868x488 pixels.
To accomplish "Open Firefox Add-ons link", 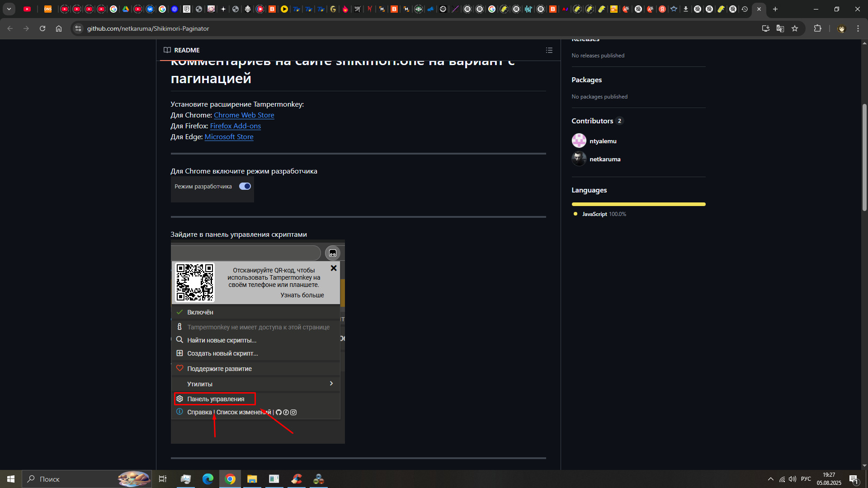I will [x=235, y=126].
